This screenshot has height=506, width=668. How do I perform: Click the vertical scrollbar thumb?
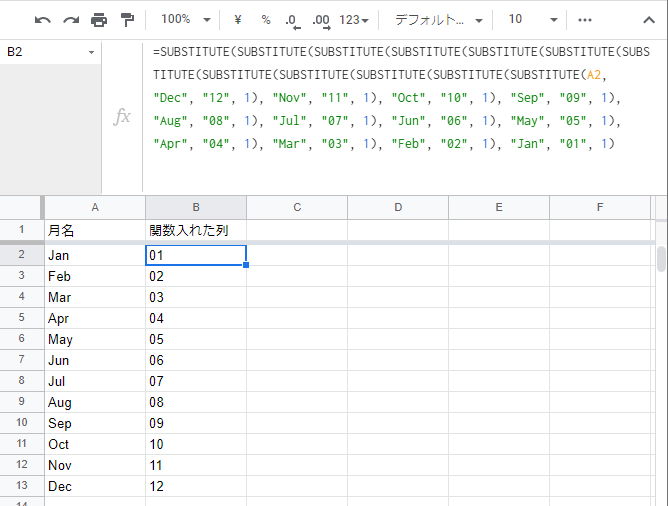pos(661,258)
